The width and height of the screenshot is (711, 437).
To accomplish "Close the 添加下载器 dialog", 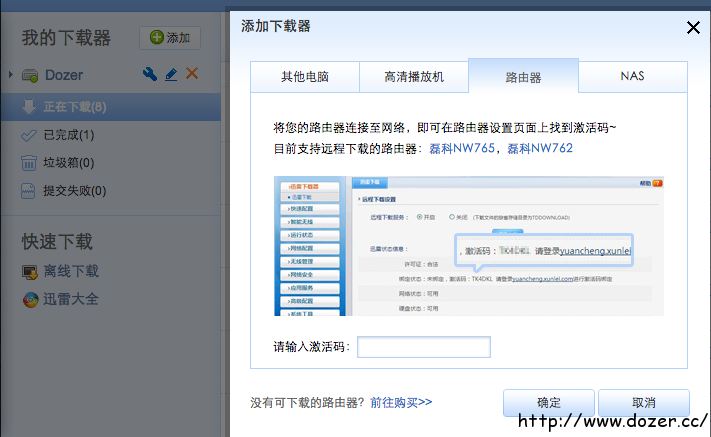I will tap(693, 28).
